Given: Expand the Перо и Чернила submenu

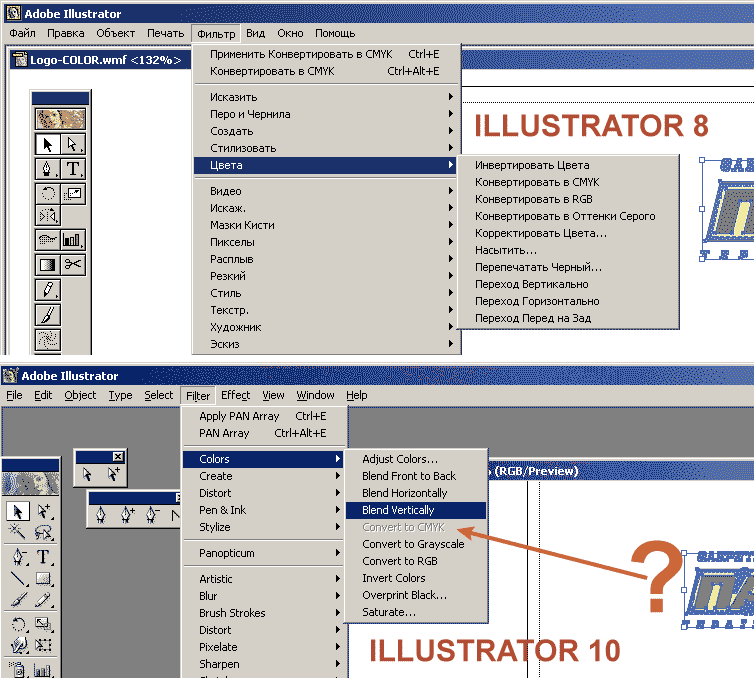Looking at the screenshot, I should pos(327,114).
